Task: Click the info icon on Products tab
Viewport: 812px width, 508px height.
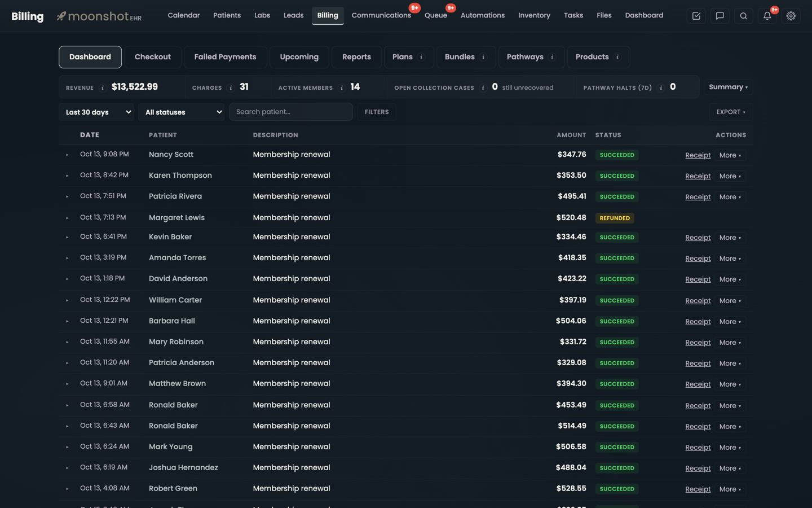Action: (617, 57)
